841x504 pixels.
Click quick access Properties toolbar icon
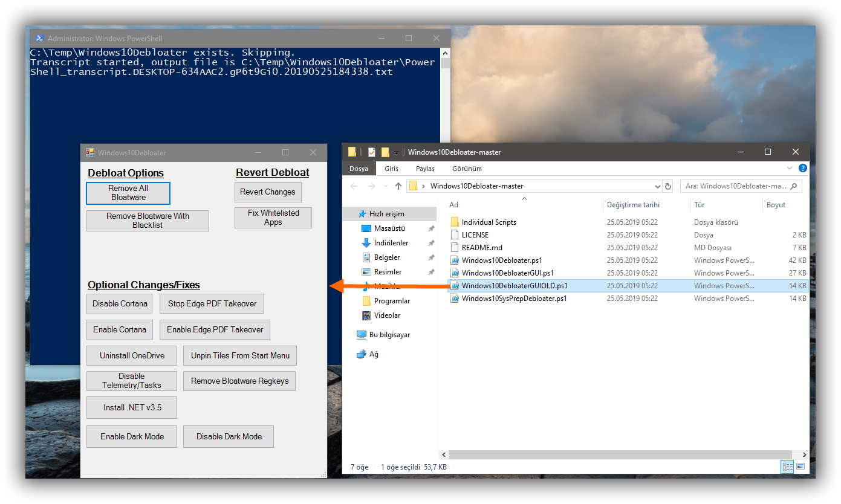pyautogui.click(x=372, y=152)
